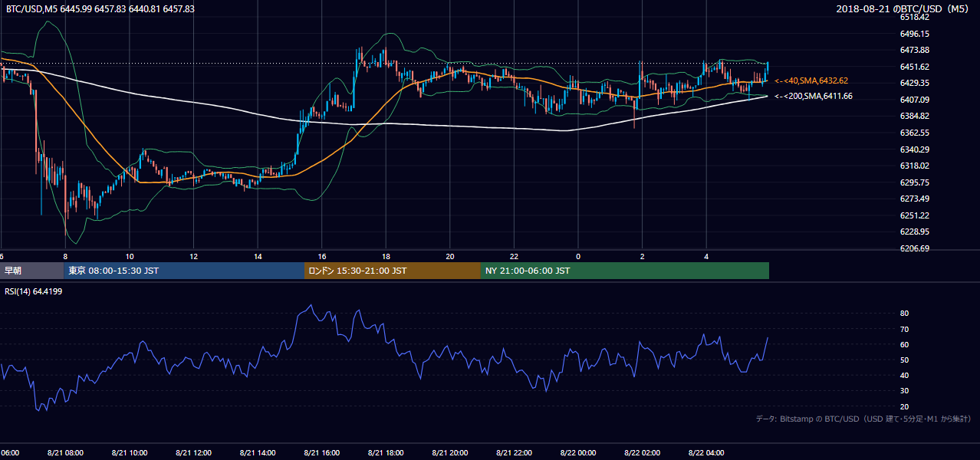
Task: Click hour label 18 under the price chart
Action: [x=386, y=256]
